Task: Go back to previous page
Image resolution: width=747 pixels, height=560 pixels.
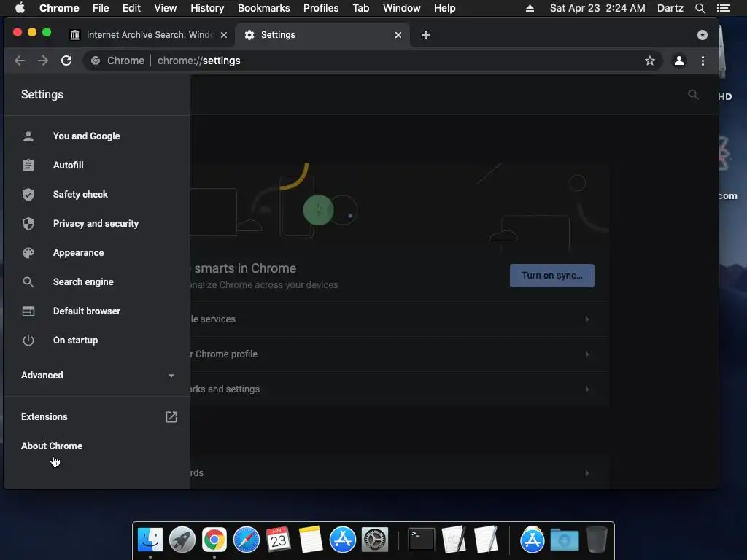Action: [x=20, y=61]
